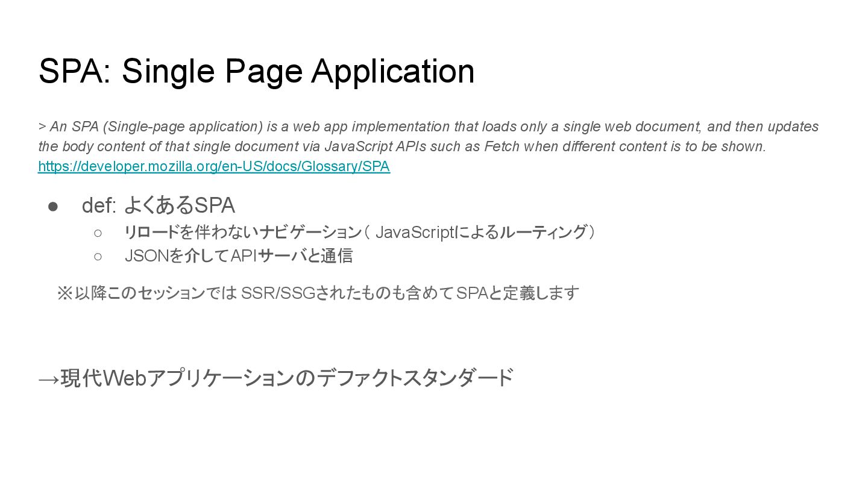Click the slide title 'SPA: Single Page Application'
This screenshot has width=868, height=488.
[256, 71]
